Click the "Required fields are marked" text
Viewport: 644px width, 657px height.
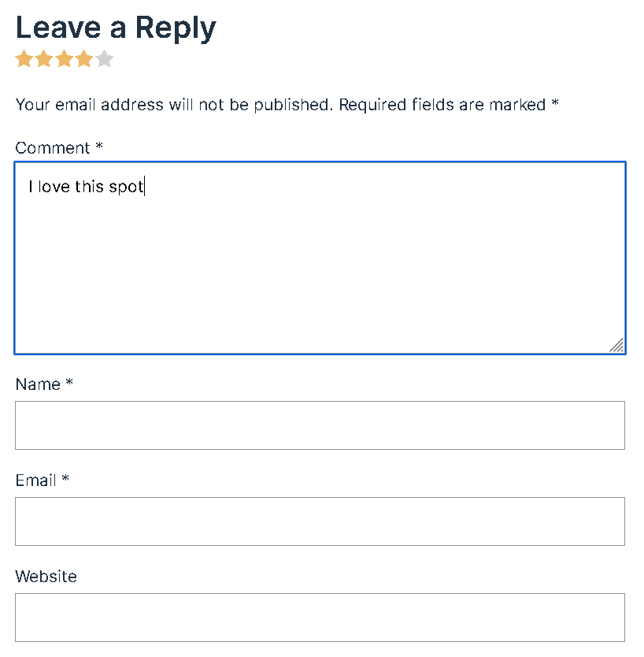coord(442,105)
